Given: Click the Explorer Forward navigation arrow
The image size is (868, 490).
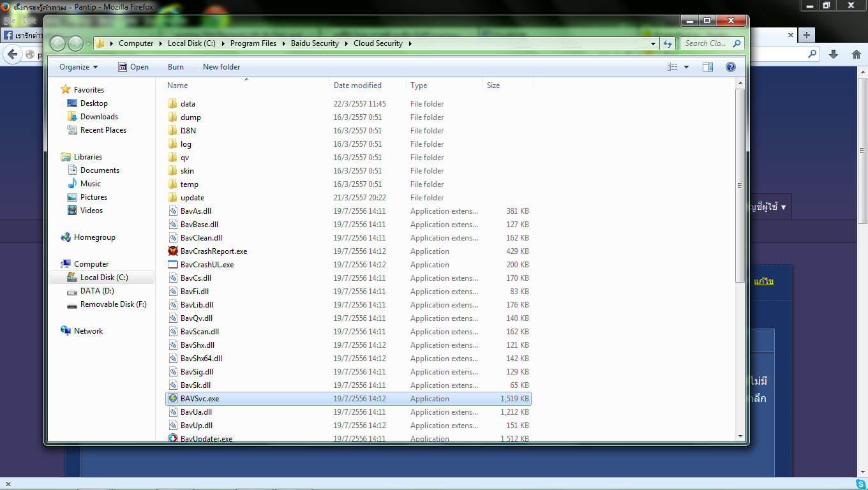Looking at the screenshot, I should tap(75, 43).
